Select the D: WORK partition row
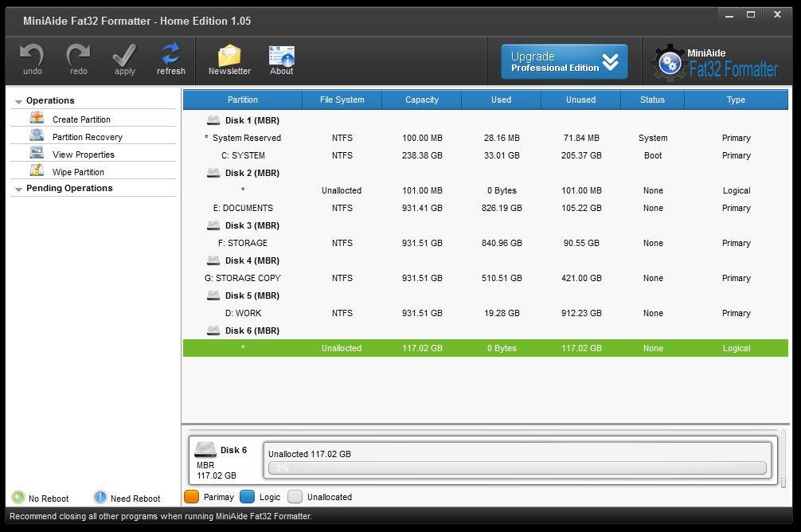The height and width of the screenshot is (532, 801). coord(486,313)
